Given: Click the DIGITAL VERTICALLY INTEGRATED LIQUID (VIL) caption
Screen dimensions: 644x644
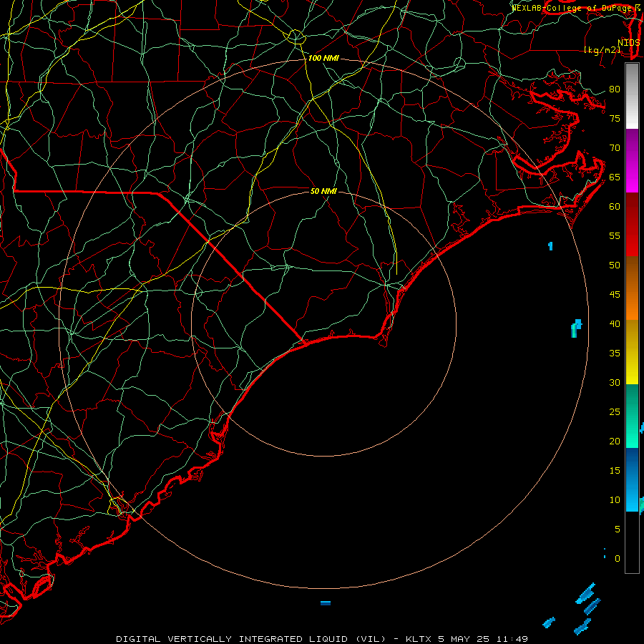Looking at the screenshot, I should [x=251, y=639].
